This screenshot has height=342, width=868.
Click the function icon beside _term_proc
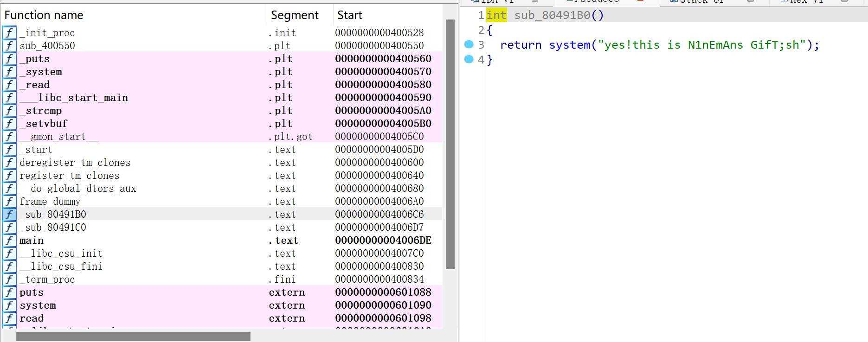(9, 279)
